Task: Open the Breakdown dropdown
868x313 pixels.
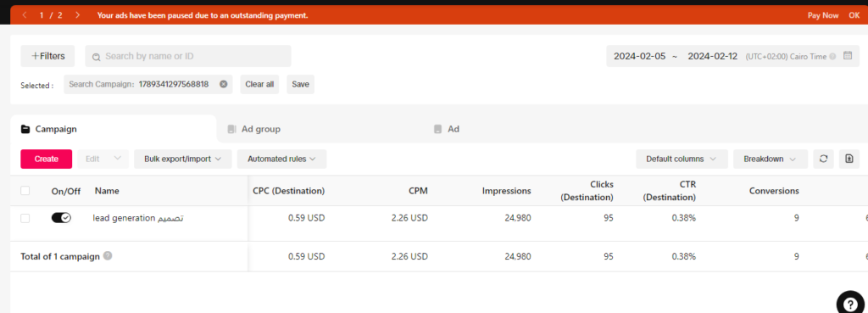Action: [771, 159]
